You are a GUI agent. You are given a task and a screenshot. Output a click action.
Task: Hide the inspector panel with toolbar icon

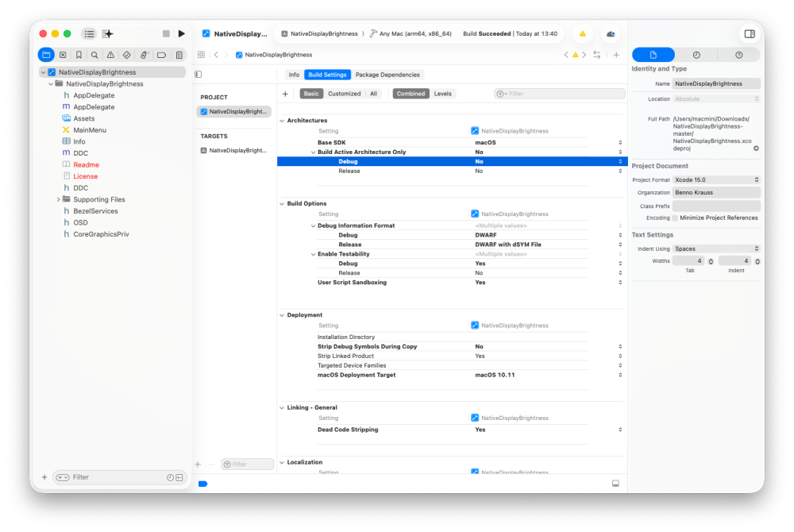point(750,34)
